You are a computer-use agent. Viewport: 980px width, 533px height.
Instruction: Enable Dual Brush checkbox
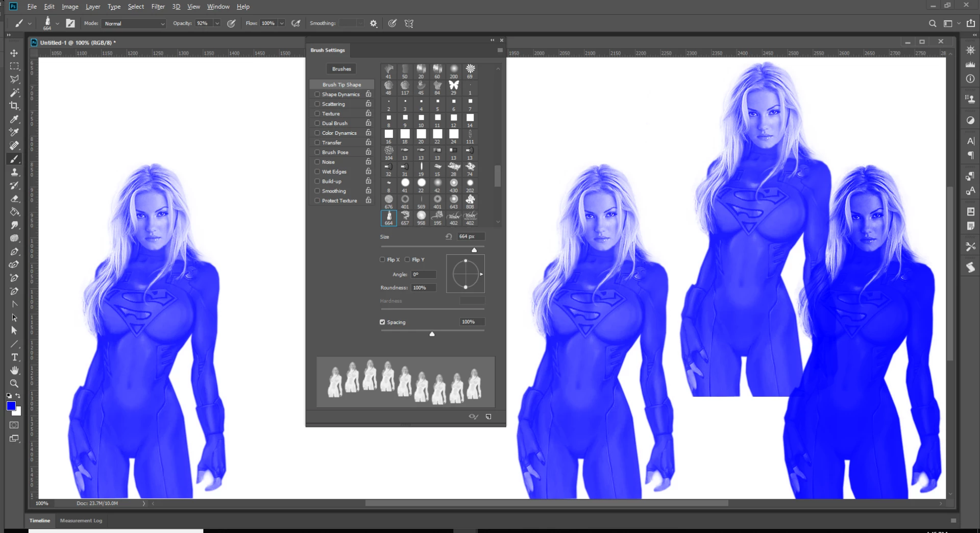317,124
